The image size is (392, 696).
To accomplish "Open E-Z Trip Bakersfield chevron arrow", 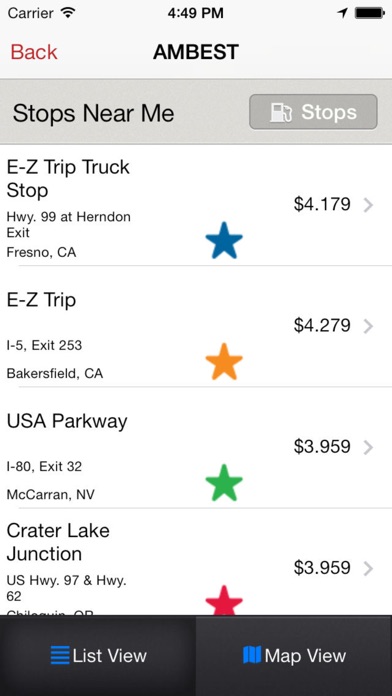I will click(368, 326).
